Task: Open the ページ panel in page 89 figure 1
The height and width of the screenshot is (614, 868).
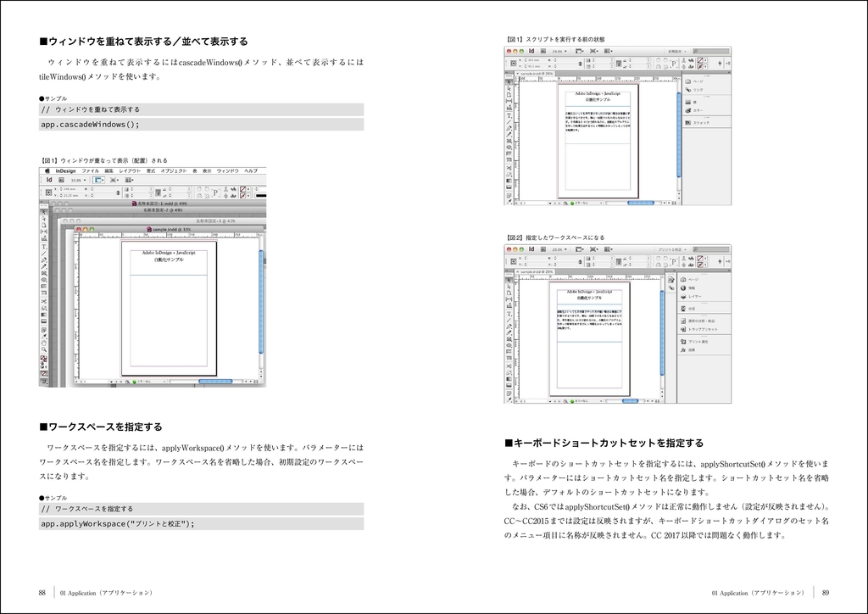Action: pos(695,81)
